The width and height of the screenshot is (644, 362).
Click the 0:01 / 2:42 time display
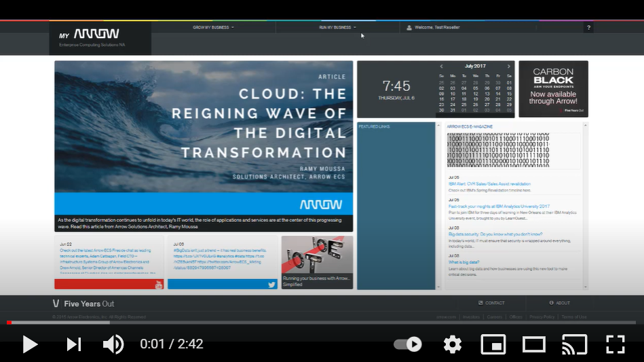point(172,344)
